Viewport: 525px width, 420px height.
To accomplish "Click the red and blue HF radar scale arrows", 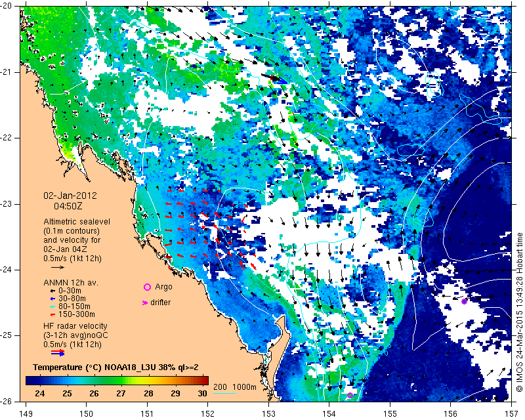I will [x=58, y=352].
